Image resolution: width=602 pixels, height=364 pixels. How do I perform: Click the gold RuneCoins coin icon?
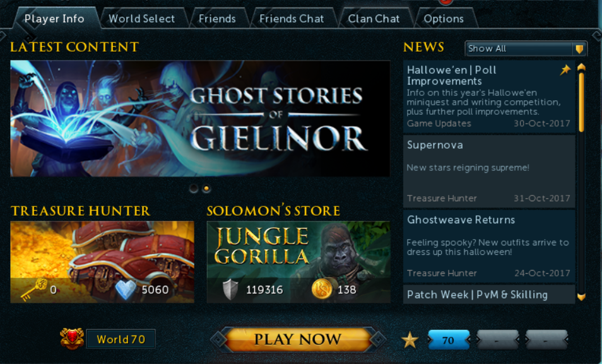click(x=322, y=290)
